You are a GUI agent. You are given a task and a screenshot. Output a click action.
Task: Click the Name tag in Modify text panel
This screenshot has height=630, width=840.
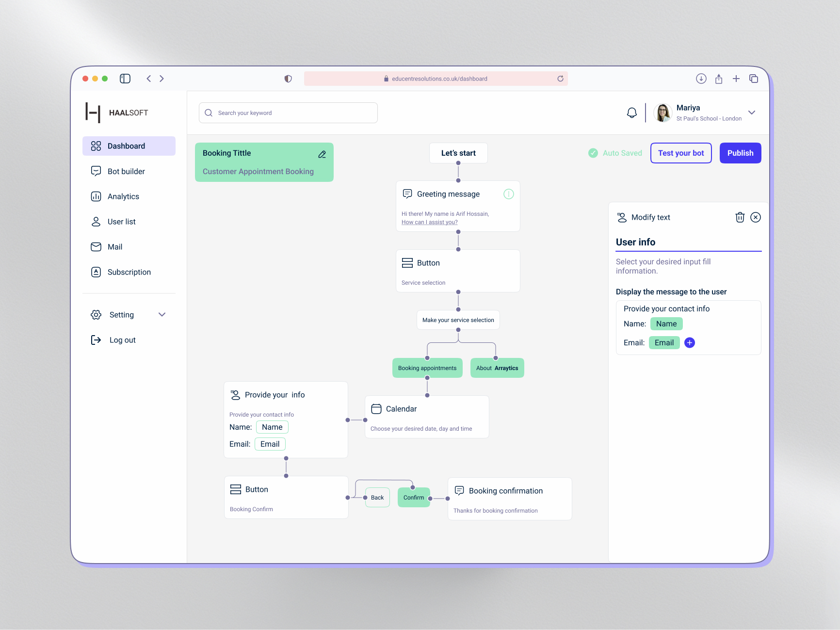click(x=666, y=324)
